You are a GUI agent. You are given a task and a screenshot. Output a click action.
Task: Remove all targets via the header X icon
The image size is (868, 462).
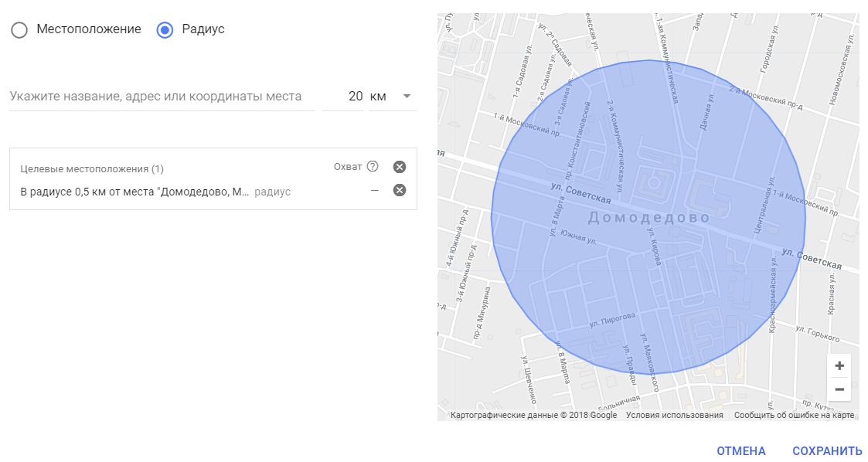point(399,167)
